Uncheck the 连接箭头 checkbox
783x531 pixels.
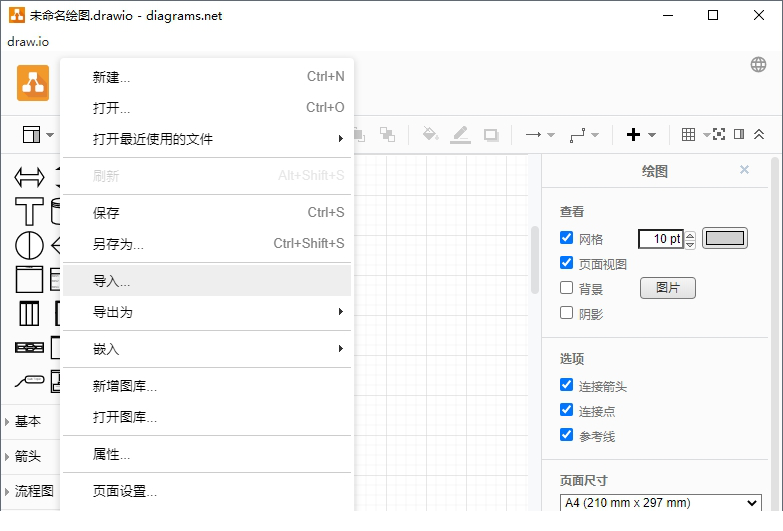(x=566, y=385)
